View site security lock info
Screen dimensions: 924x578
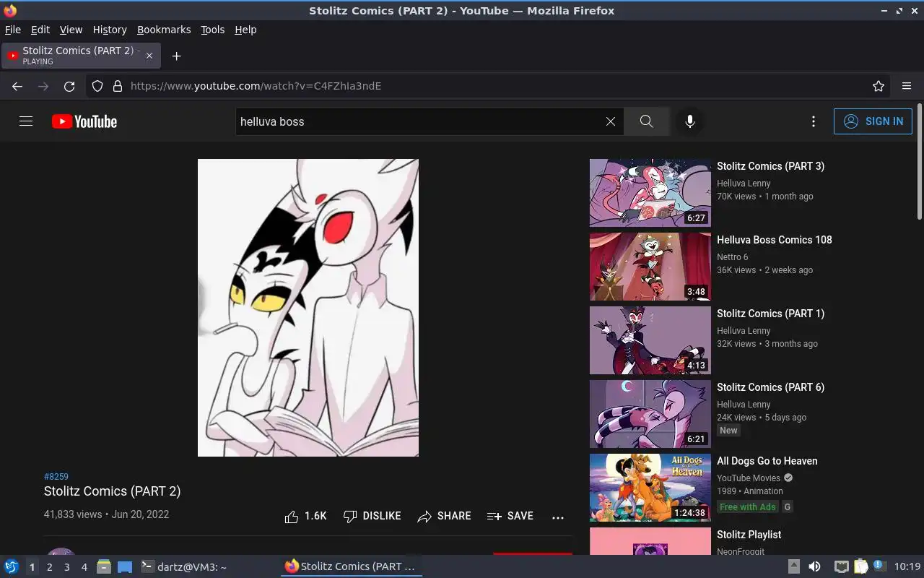pyautogui.click(x=118, y=86)
